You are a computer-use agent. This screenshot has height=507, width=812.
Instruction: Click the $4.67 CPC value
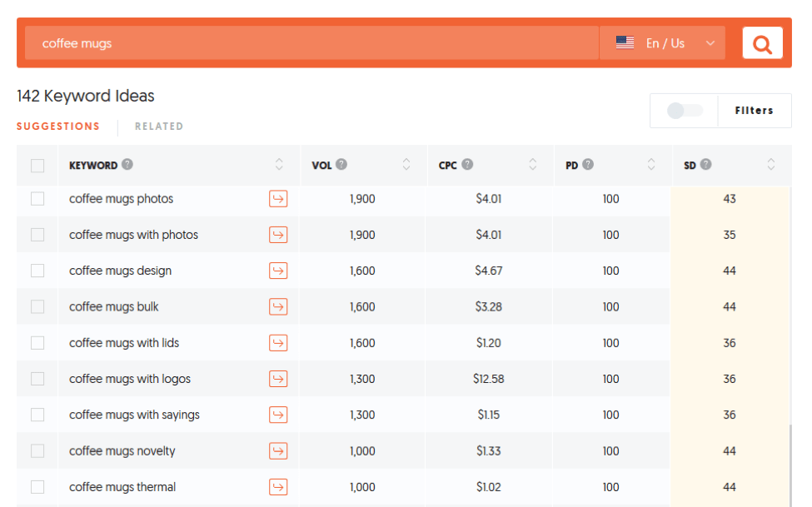pos(488,271)
